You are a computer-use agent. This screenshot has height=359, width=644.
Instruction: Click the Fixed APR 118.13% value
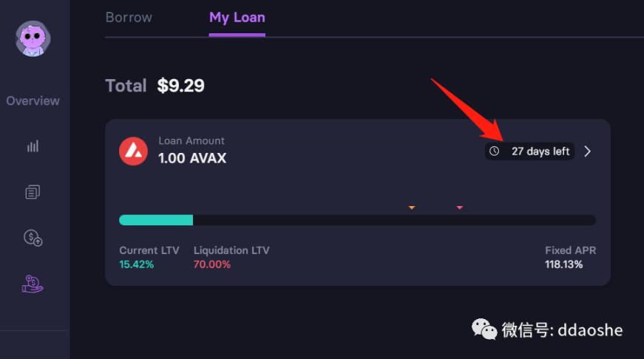[564, 264]
